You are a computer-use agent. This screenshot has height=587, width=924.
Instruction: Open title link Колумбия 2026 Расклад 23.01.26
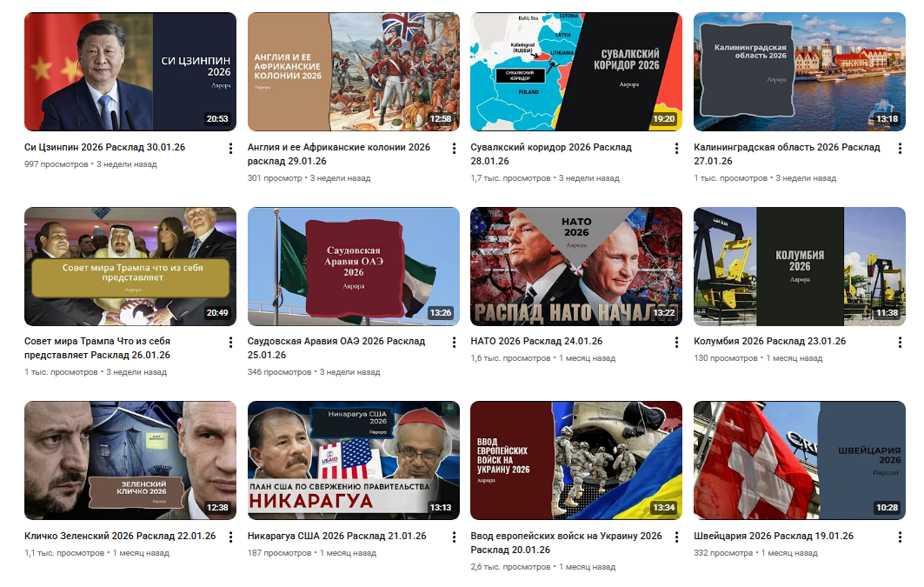pos(769,341)
